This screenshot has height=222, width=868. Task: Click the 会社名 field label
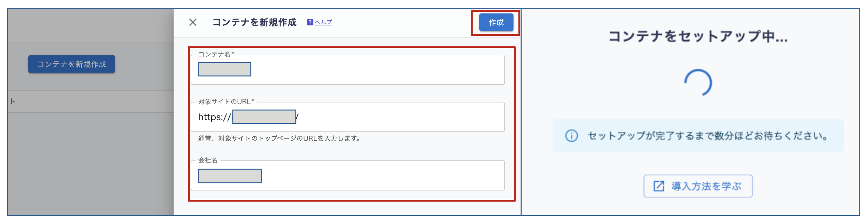208,160
